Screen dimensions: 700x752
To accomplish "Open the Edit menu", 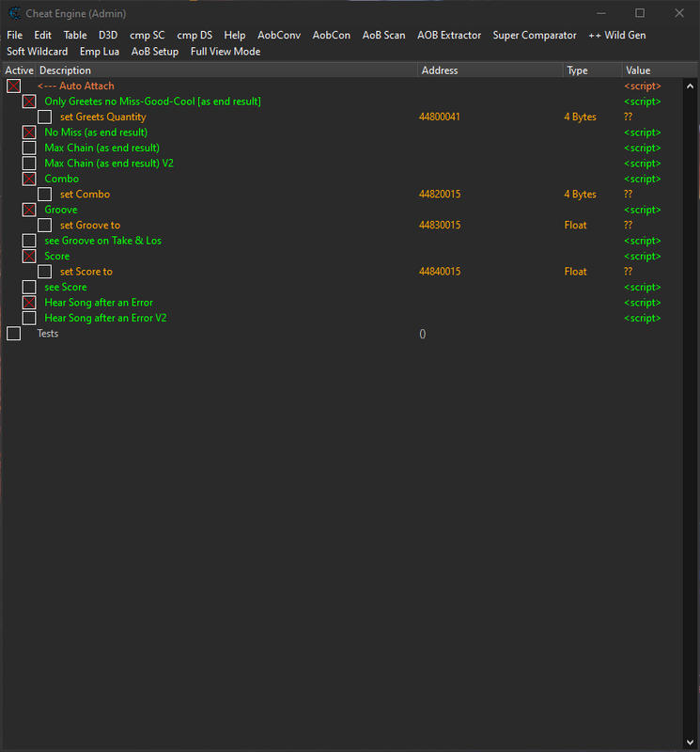I will [x=42, y=35].
